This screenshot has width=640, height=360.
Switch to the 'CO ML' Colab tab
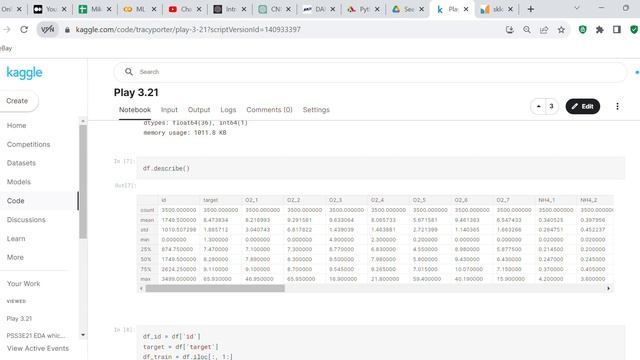click(x=136, y=9)
